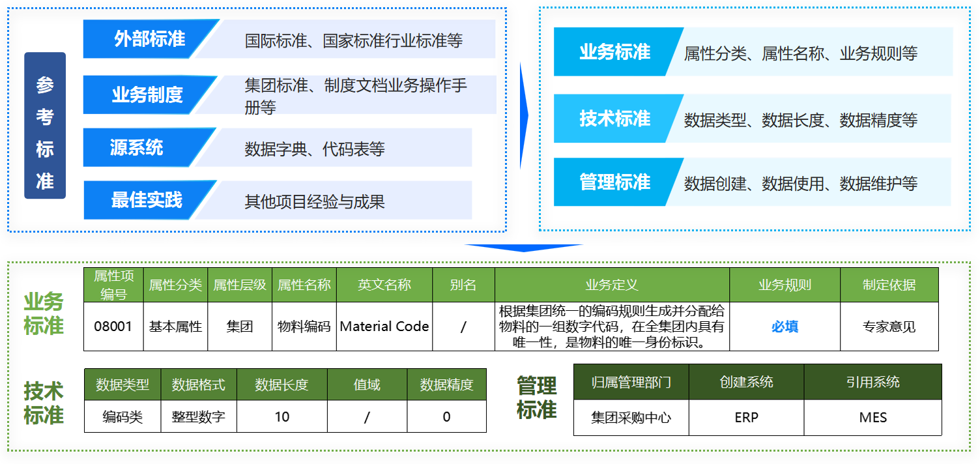This screenshot has height=464, width=980.
Task: Click the 数据字典、代码表等 description text
Action: click(315, 149)
